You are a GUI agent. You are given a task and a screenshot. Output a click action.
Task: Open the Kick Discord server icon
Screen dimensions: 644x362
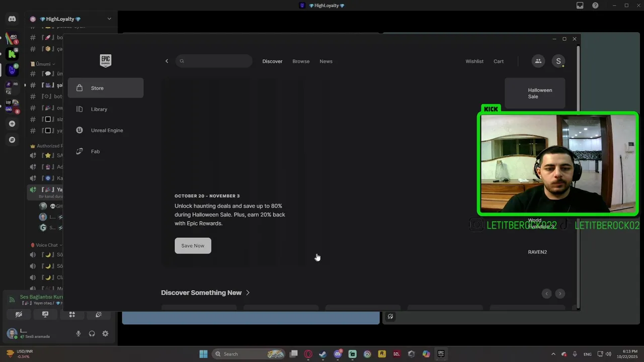(x=12, y=53)
